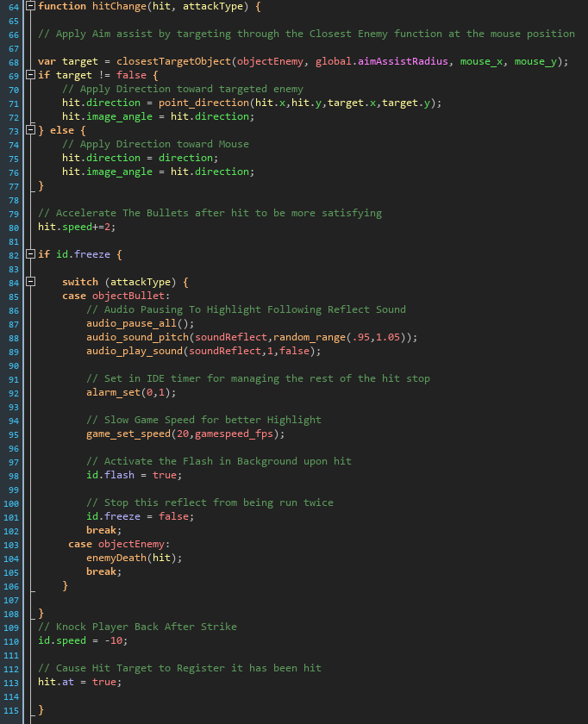Click line number 113 in the gutter
This screenshot has width=588, height=724.
[x=11, y=683]
